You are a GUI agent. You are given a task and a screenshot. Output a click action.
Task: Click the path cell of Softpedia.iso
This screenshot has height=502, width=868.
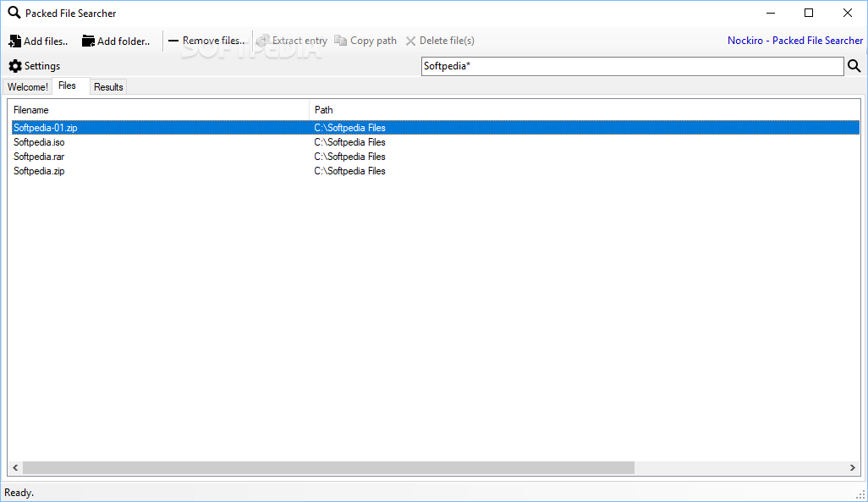pos(350,142)
